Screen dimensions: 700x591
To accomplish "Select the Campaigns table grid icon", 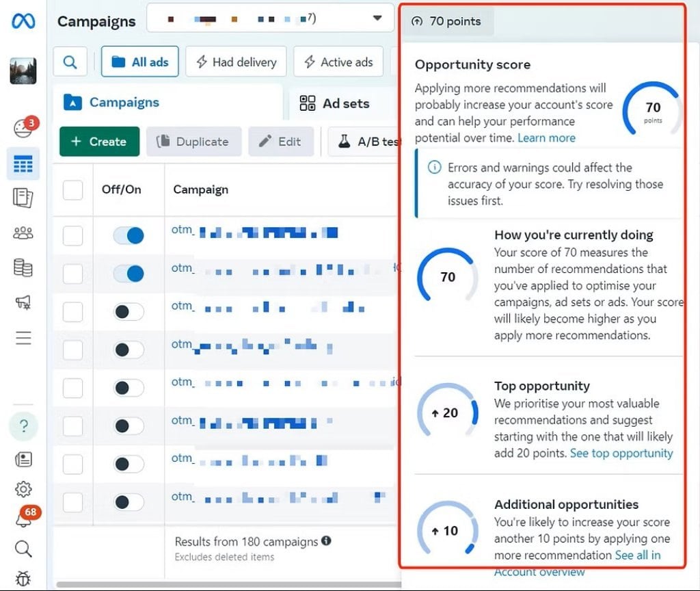I will [x=23, y=164].
